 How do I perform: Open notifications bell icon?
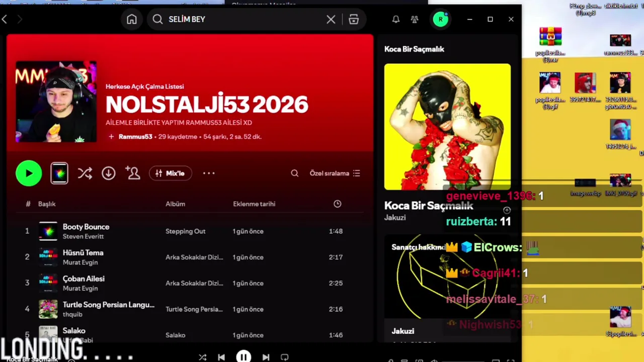[396, 19]
